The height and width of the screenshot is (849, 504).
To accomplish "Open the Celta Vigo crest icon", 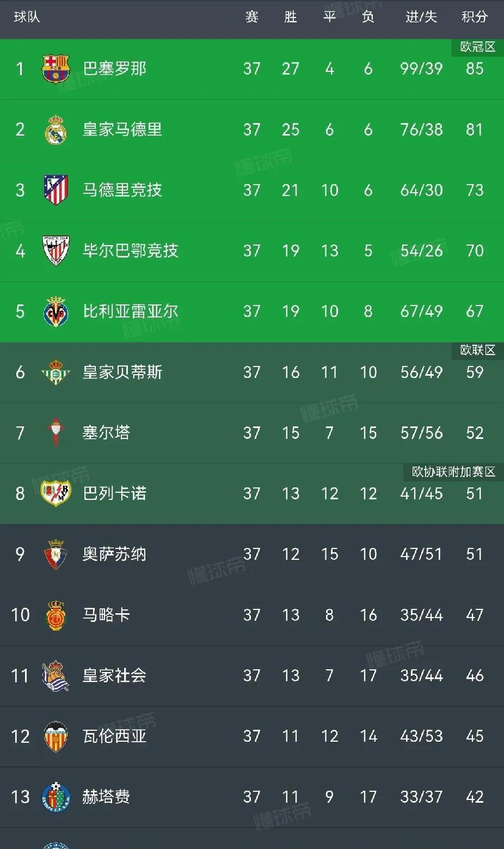I will [x=56, y=432].
